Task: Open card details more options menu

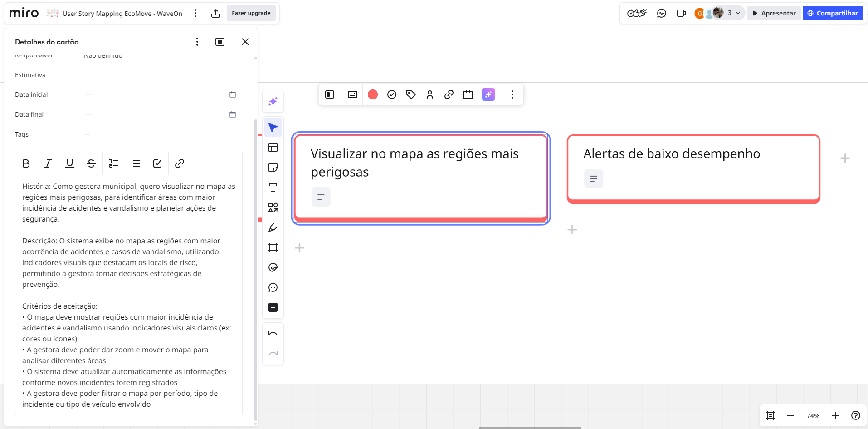Action: 197,42
